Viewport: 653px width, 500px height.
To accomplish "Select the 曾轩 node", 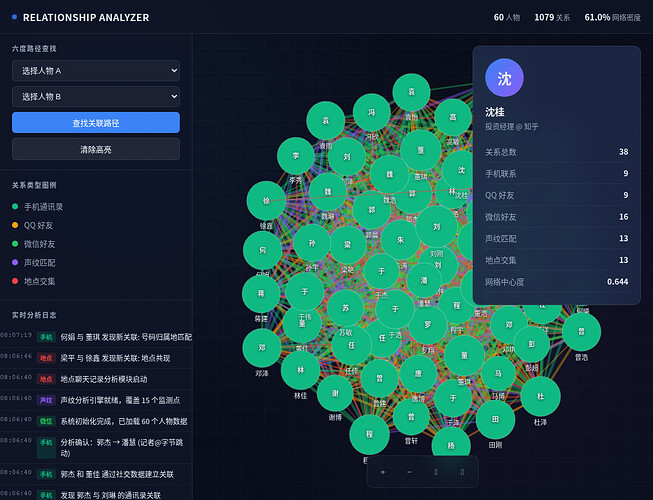I will [411, 417].
